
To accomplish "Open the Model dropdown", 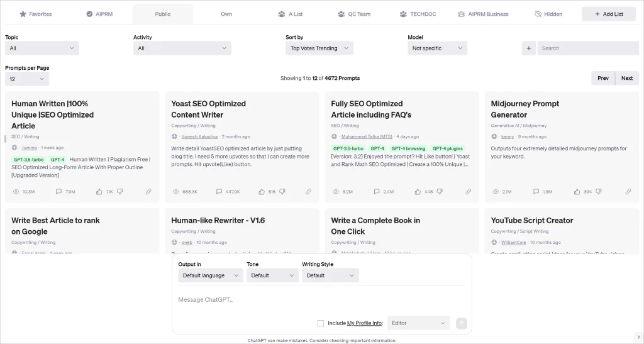I will [x=437, y=48].
